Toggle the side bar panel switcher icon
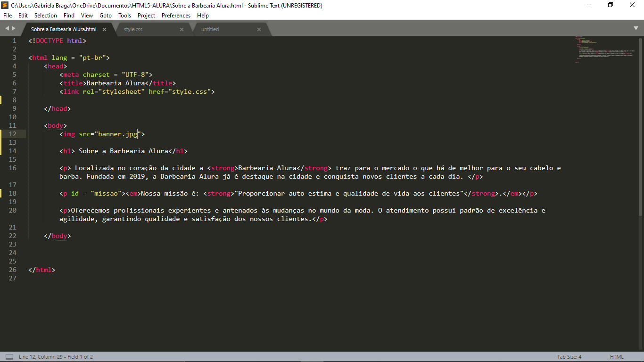Viewport: 644px width, 362px height. [x=9, y=357]
